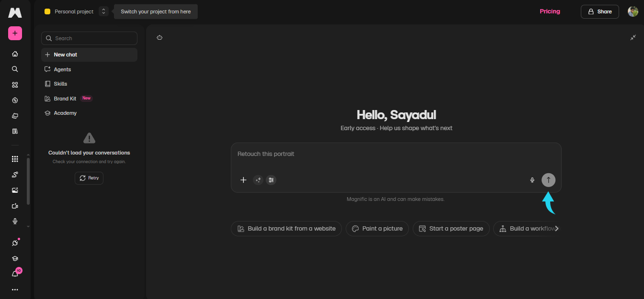Click the magnifier search icon in left rail
This screenshot has height=299, width=644.
(15, 69)
